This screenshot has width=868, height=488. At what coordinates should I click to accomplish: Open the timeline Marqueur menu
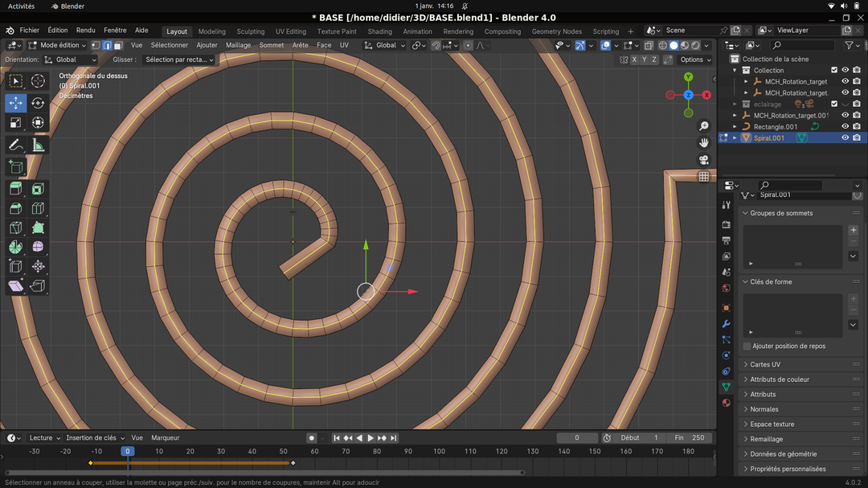pos(165,438)
